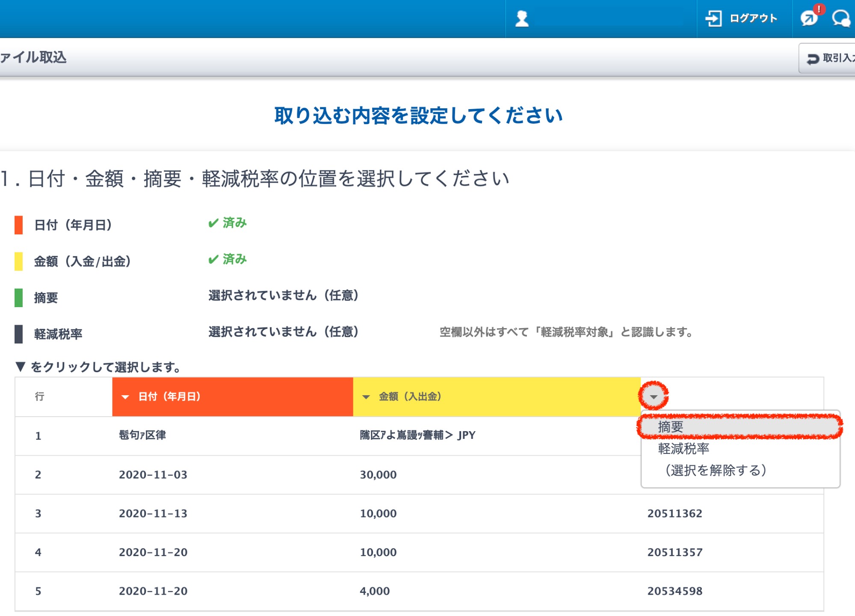855x616 pixels.
Task: Open the chat support bubble icon
Action: (x=841, y=18)
